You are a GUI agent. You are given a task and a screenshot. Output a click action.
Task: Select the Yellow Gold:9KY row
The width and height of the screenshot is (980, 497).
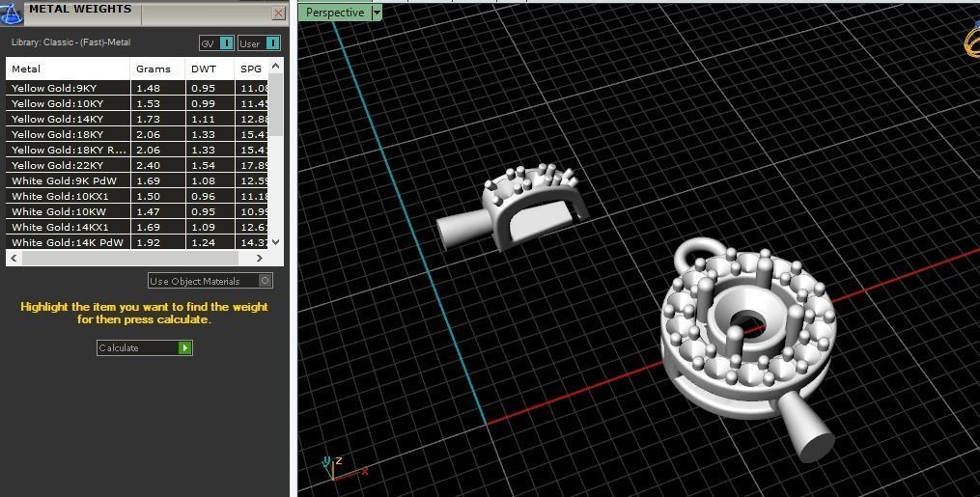(x=137, y=88)
